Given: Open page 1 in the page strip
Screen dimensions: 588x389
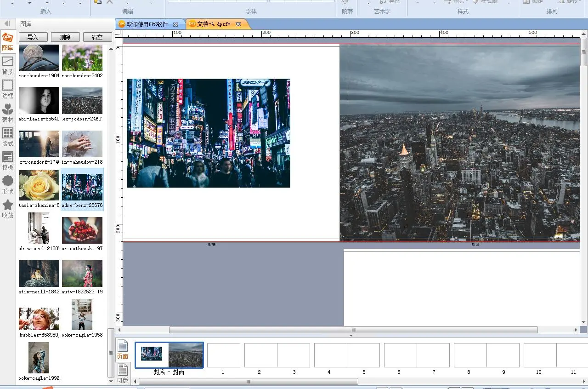Looking at the screenshot, I should pos(224,355).
